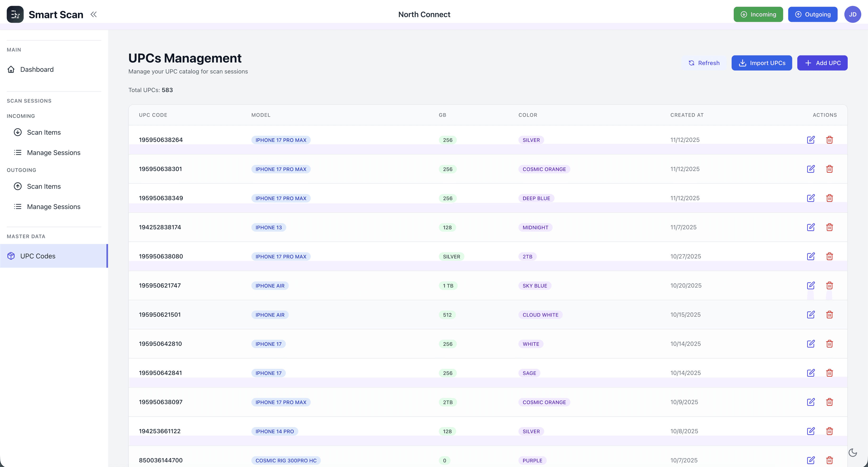Viewport: 868px width, 467px height.
Task: Delete the iPhone 14 Pro entry
Action: point(829,431)
